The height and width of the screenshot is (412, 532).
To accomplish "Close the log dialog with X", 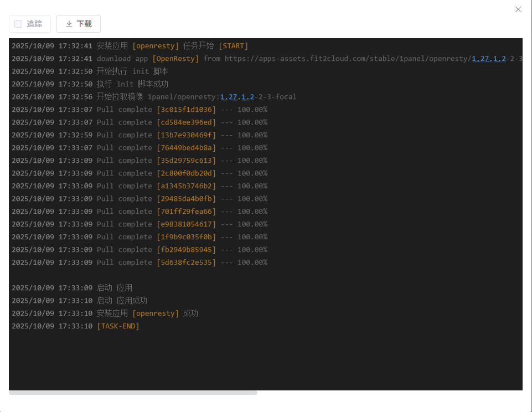I will pos(518,9).
